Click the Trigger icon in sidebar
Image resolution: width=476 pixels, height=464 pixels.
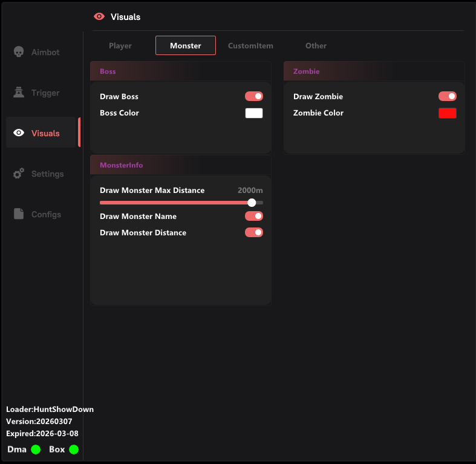[19, 93]
